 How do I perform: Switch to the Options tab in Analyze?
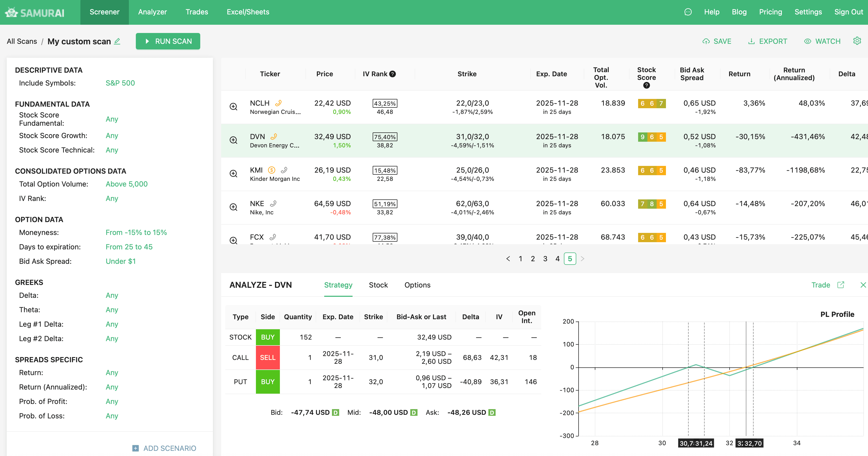[417, 285]
